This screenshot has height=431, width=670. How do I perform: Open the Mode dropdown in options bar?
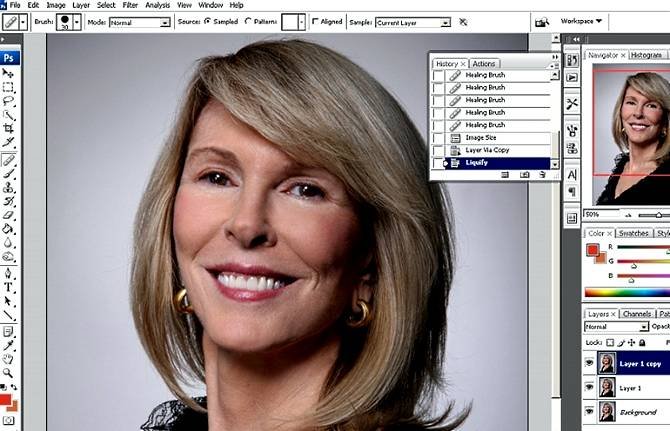pos(138,21)
